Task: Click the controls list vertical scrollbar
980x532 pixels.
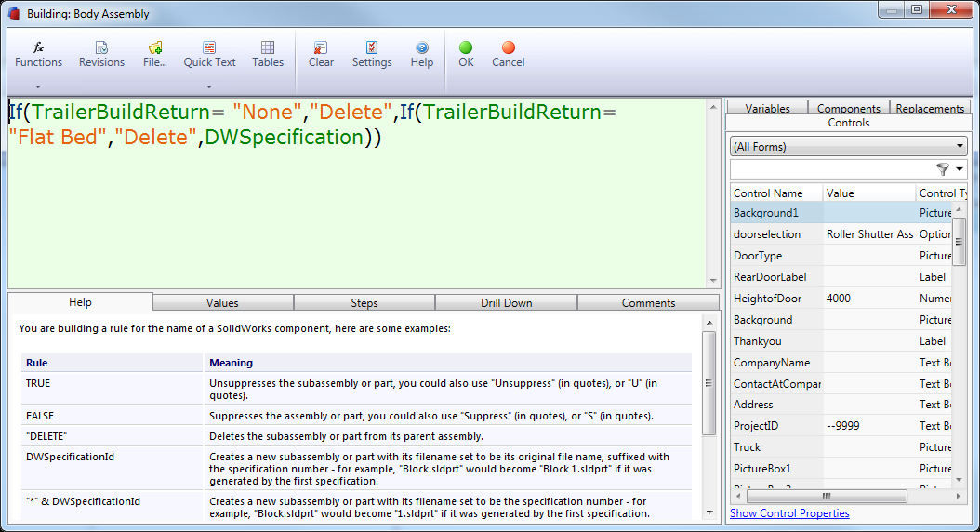Action: point(959,241)
